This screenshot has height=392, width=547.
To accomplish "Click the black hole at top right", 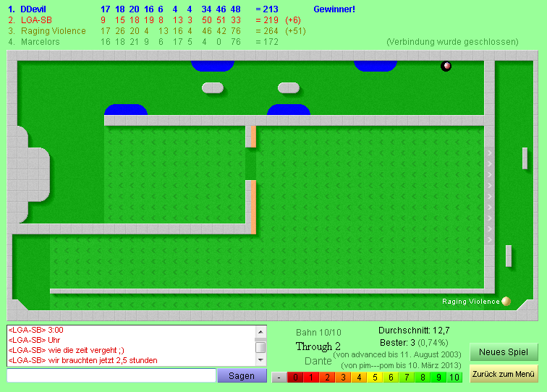I will pos(446,67).
